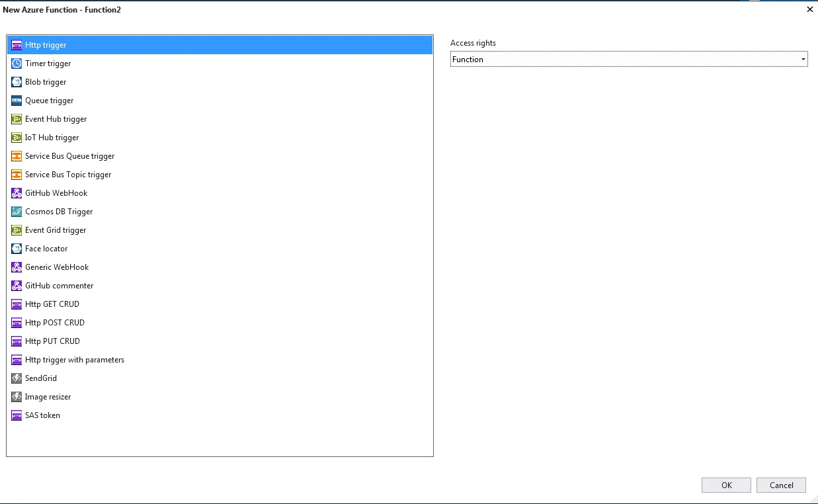
Task: Select Http GET CRUD label
Action: coord(52,304)
